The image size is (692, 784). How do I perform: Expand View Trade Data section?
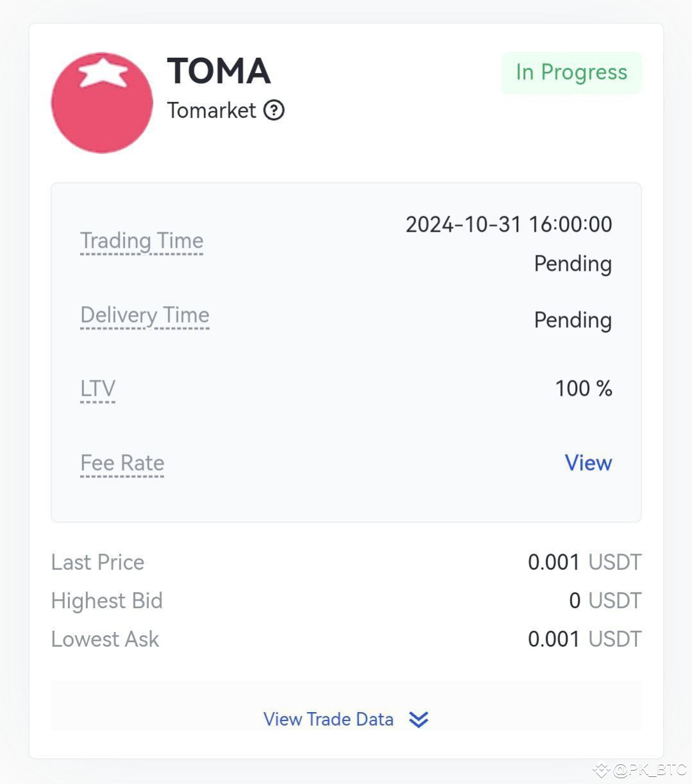click(346, 719)
